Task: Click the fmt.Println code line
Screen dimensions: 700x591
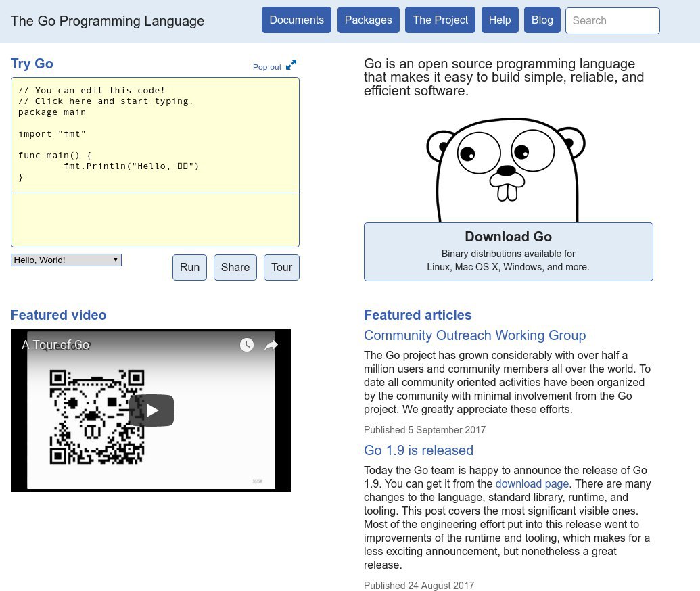Action: click(x=131, y=166)
